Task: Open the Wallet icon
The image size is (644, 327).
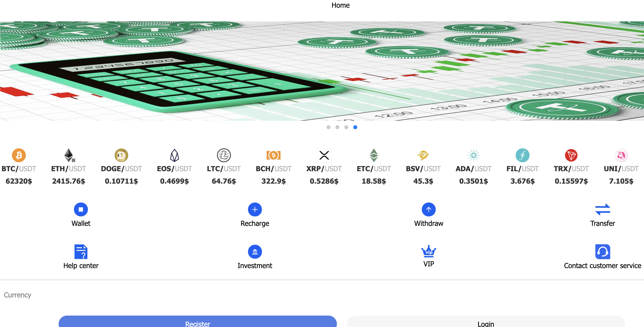Action: (x=81, y=209)
